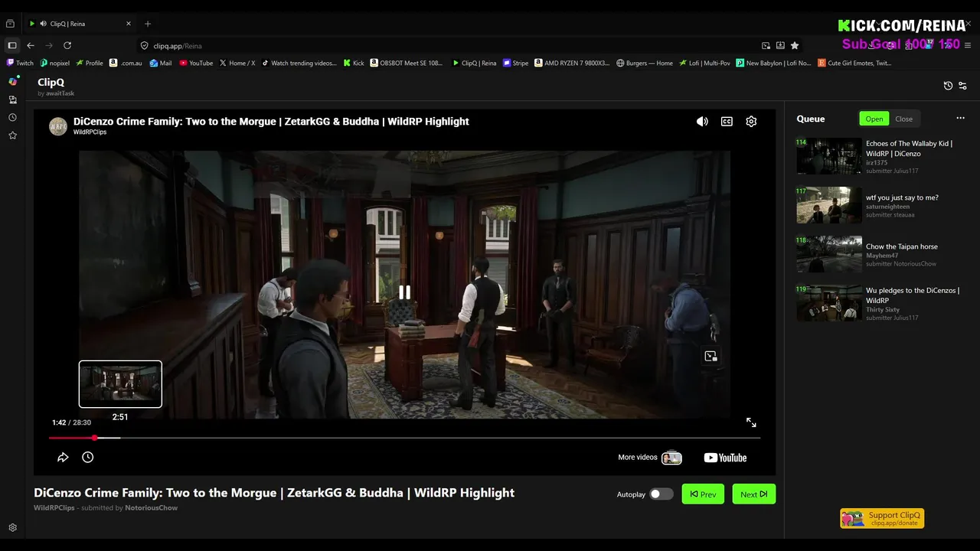The width and height of the screenshot is (980, 551).
Task: Click the seek preview thumbnail at 2:51
Action: coord(120,384)
